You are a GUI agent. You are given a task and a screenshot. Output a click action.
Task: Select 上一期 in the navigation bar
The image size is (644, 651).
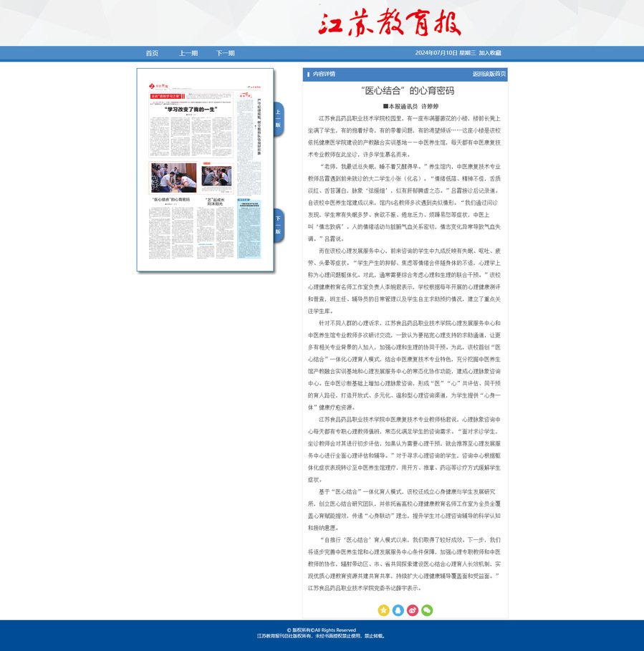[188, 53]
